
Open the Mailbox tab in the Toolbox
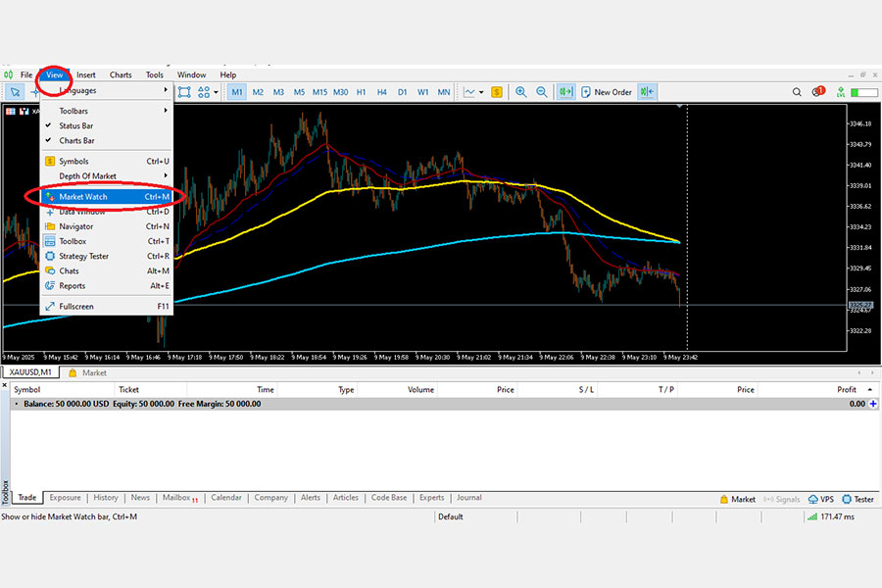click(180, 498)
